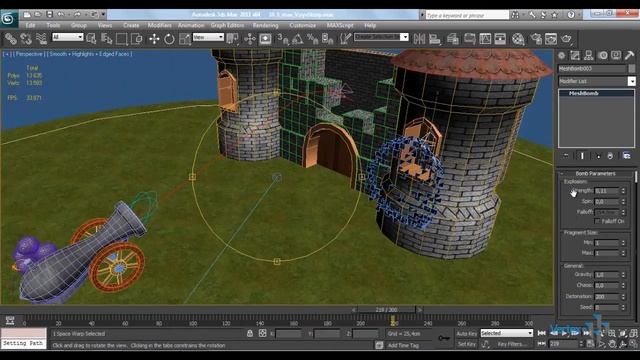Choose the Bind to Space Warp tool

click(x=41, y=39)
